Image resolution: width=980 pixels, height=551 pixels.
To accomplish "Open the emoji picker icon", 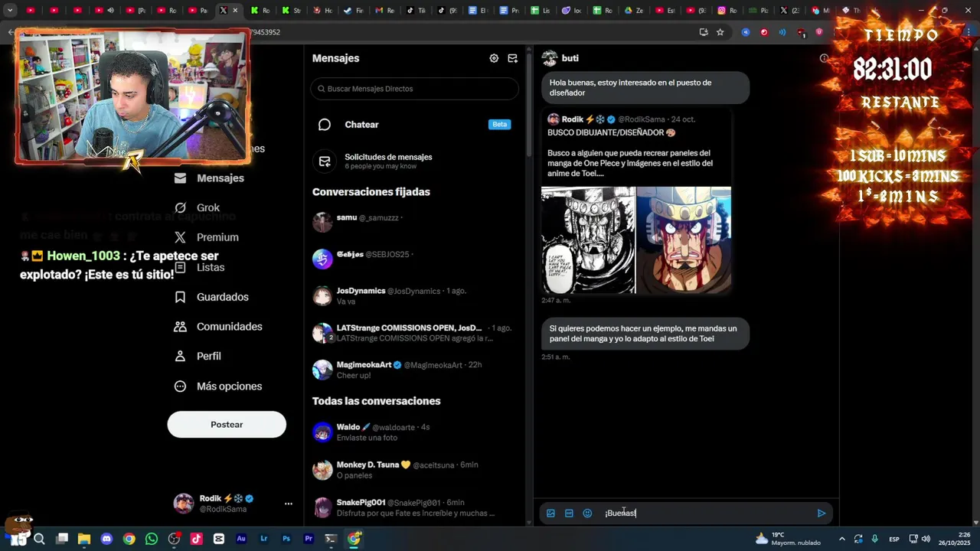I will coord(587,514).
